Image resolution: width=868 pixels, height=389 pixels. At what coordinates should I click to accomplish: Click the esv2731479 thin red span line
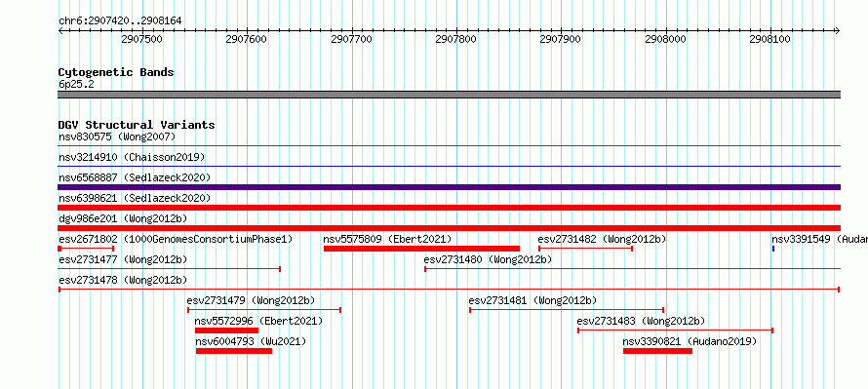point(264,310)
